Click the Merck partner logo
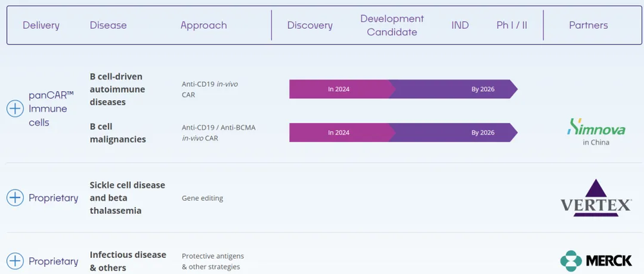Screen dimensions: 644x274 596,260
